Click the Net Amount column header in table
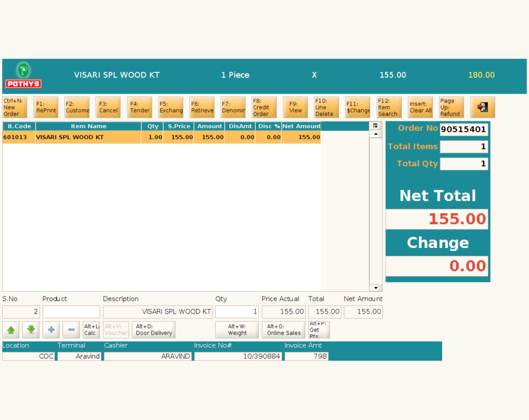This screenshot has width=529, height=420. point(301,126)
